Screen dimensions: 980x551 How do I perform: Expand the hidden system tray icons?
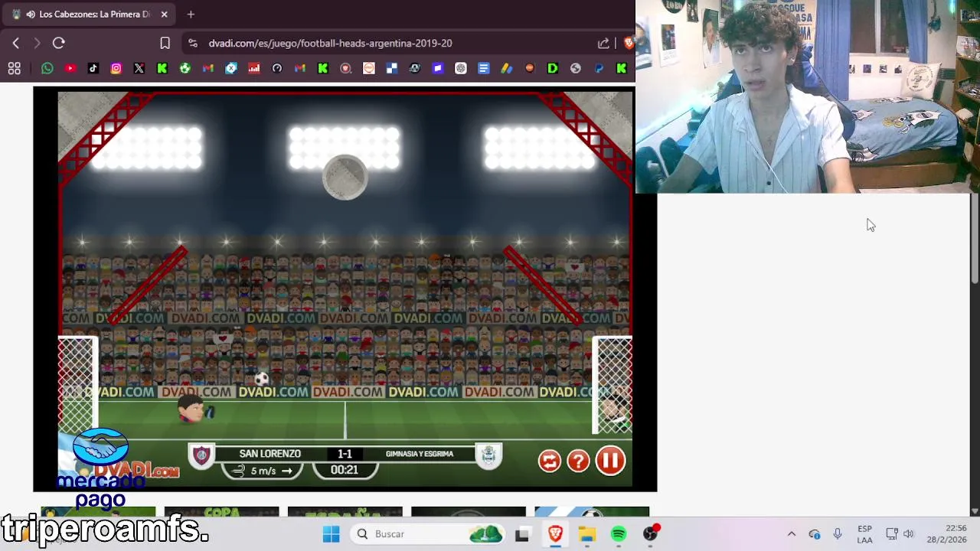pyautogui.click(x=792, y=534)
